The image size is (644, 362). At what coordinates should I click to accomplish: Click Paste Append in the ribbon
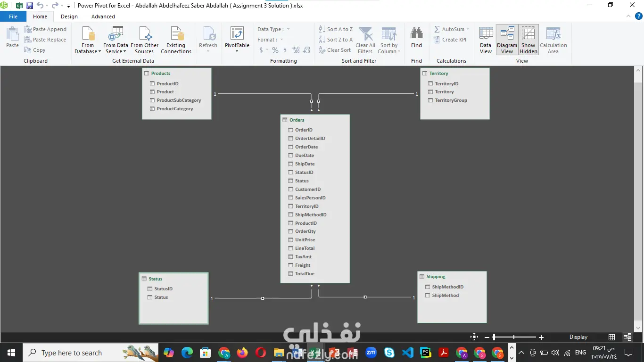(45, 29)
